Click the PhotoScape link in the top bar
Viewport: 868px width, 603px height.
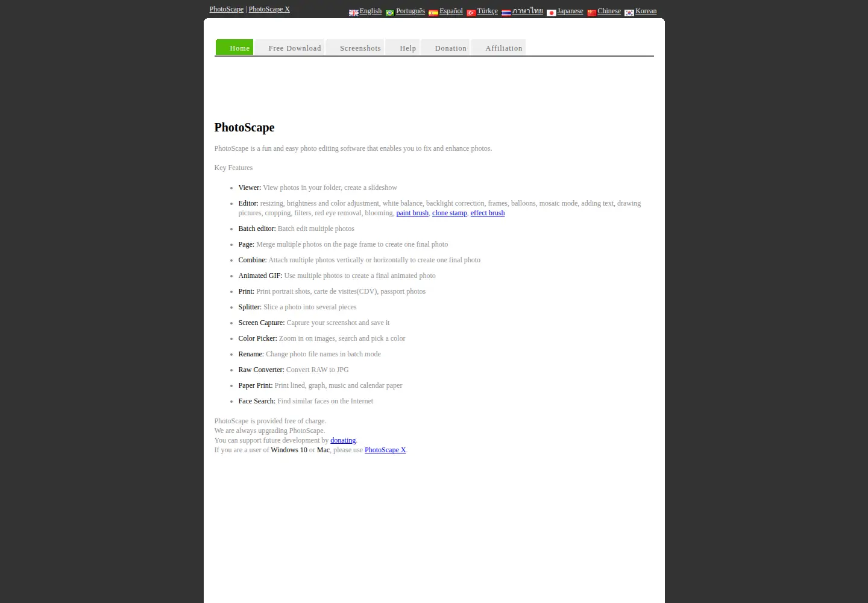point(227,9)
